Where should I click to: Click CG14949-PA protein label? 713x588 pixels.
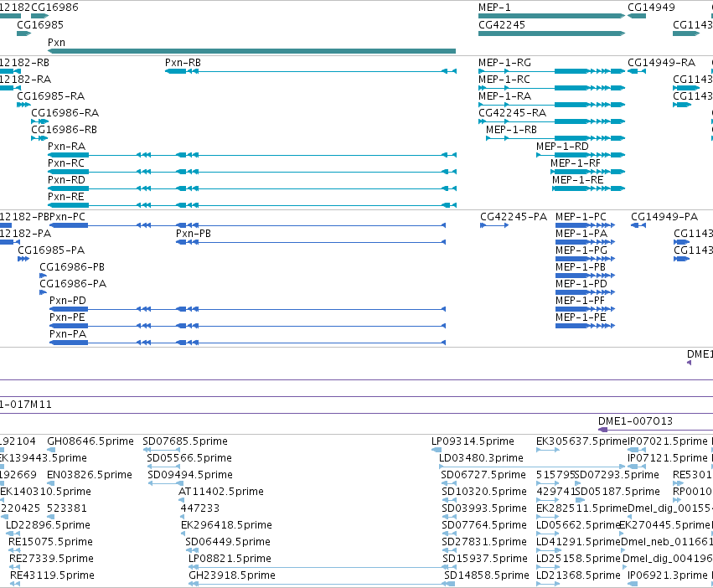tap(664, 217)
